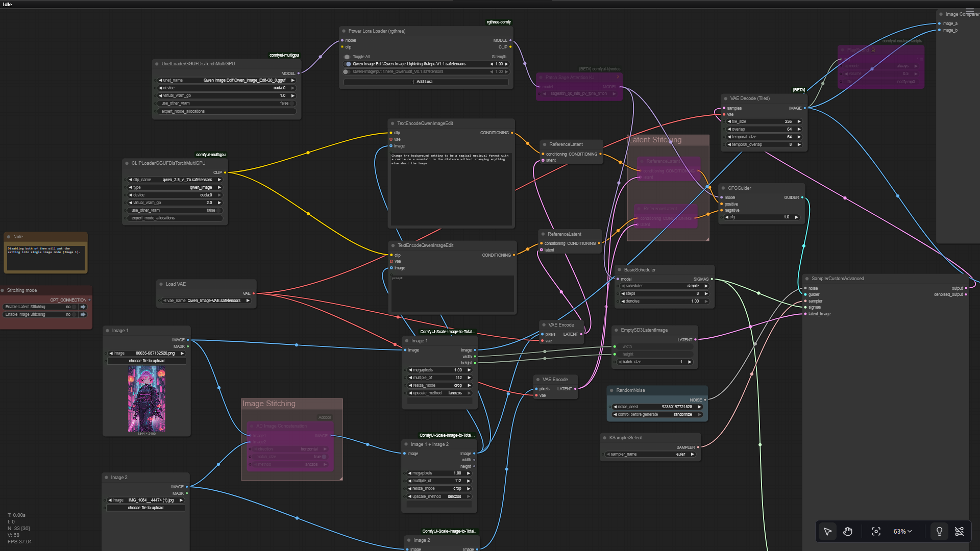Screen dimensions: 980x551
Task: Open the image file selector 00035-687182520.png
Action: coord(146,353)
